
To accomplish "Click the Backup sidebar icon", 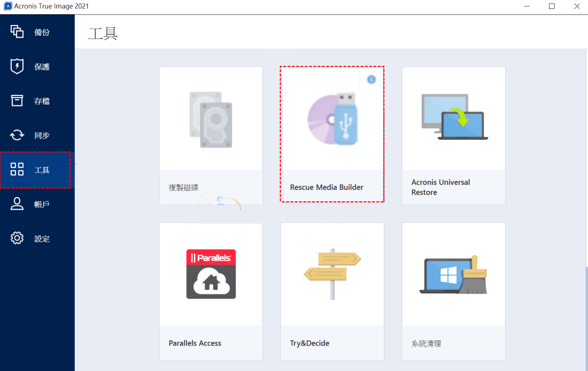I will pyautogui.click(x=17, y=32).
